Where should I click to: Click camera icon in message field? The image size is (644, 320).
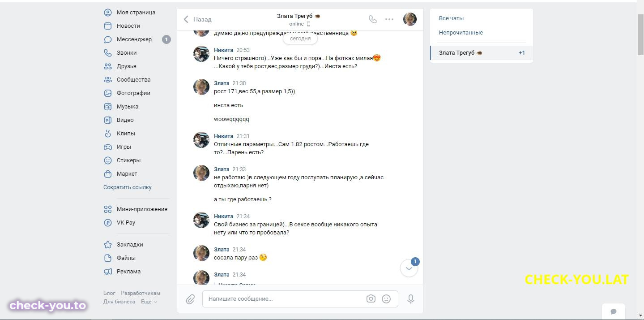[371, 299]
